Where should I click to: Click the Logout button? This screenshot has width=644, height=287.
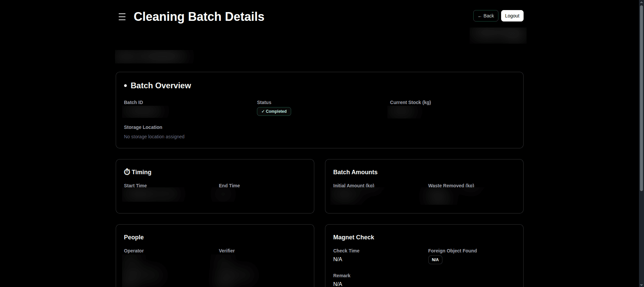point(512,16)
